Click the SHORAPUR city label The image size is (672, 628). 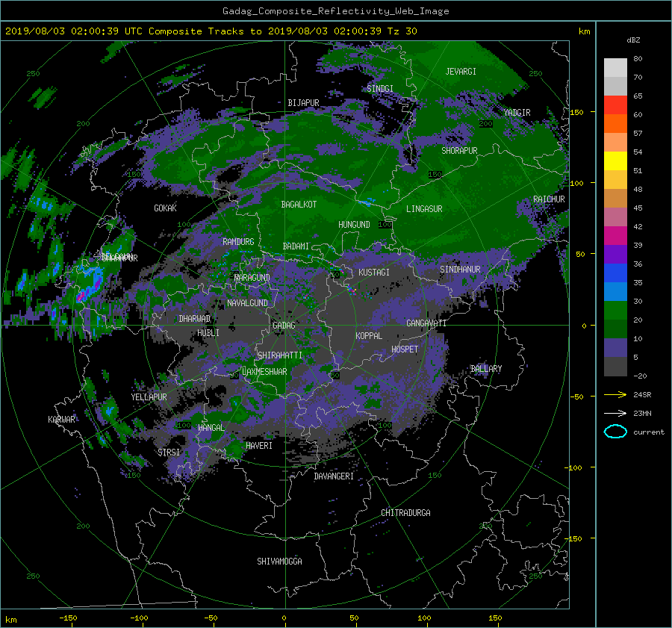[459, 151]
